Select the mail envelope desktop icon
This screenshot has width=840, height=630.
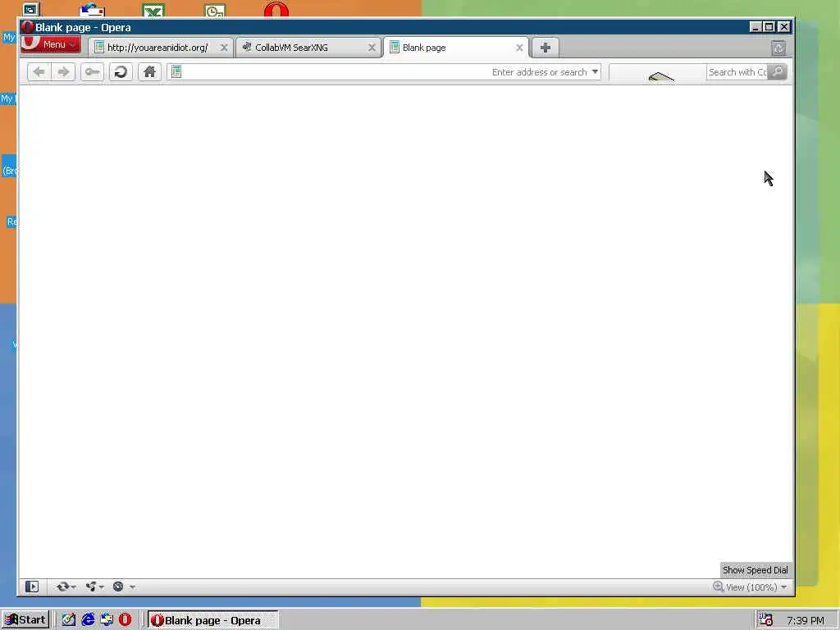pyautogui.click(x=92, y=10)
